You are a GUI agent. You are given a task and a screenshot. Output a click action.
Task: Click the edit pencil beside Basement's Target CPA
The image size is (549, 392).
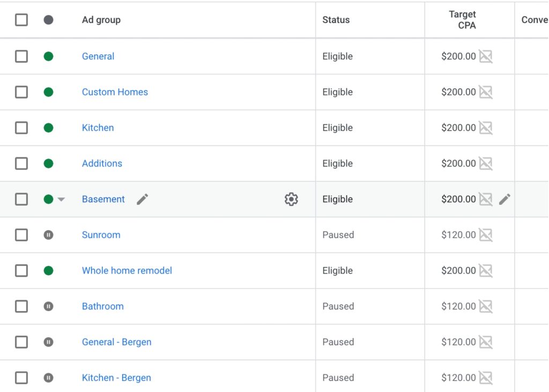[x=505, y=199]
